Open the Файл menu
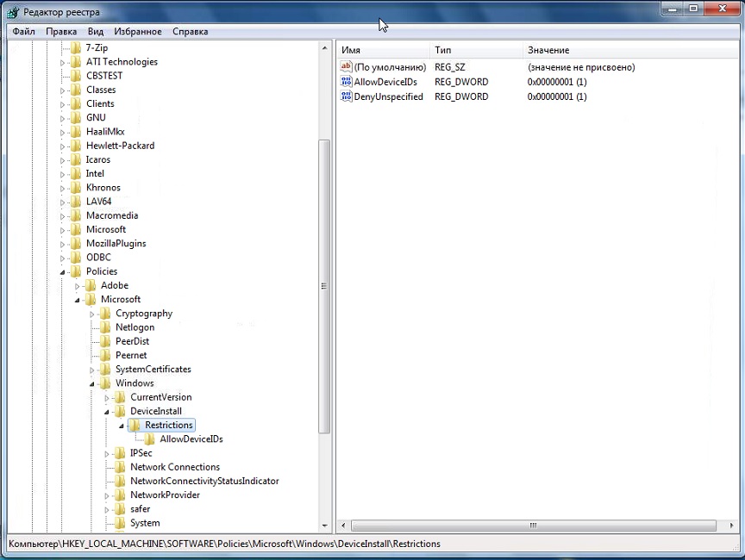This screenshot has width=745, height=560. pyautogui.click(x=24, y=32)
